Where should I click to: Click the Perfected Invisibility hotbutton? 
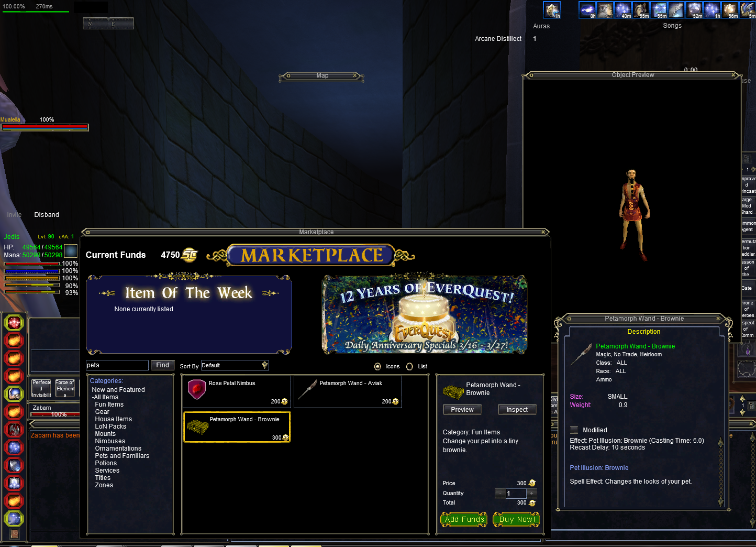click(41, 389)
